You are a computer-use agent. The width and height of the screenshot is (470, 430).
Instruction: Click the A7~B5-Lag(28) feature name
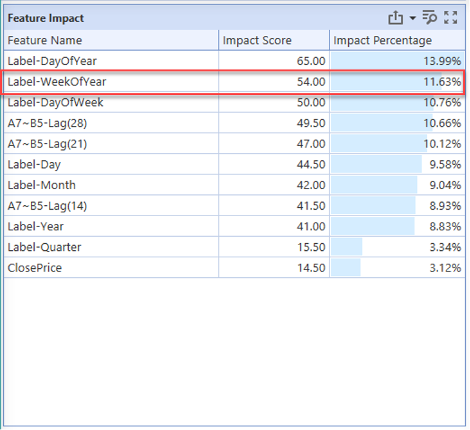tap(47, 123)
